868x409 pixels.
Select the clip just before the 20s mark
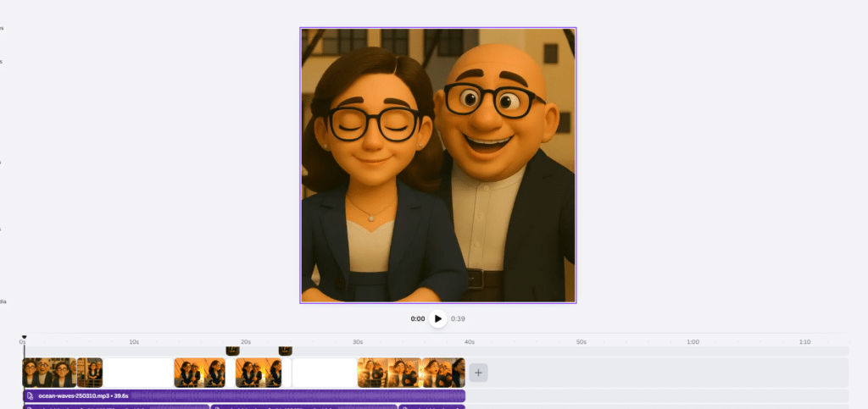click(x=200, y=373)
